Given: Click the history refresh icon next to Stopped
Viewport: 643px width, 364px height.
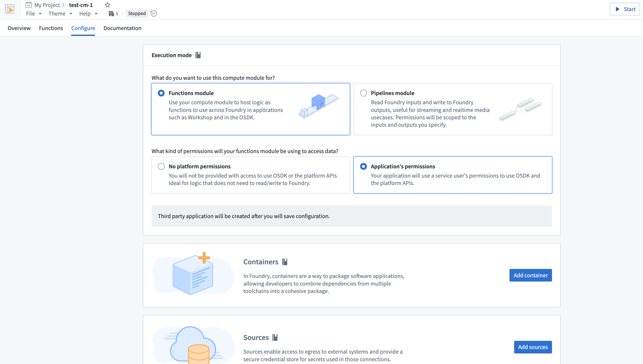Looking at the screenshot, I should click(154, 13).
